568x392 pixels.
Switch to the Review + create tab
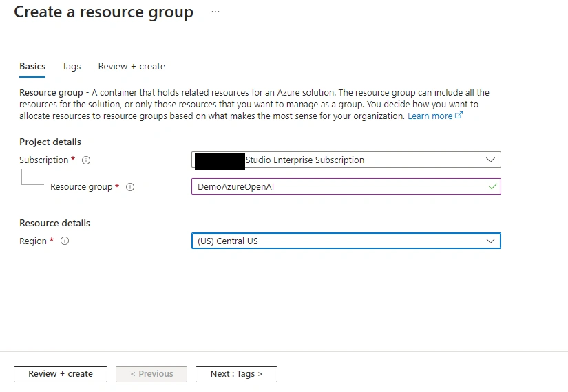point(132,67)
